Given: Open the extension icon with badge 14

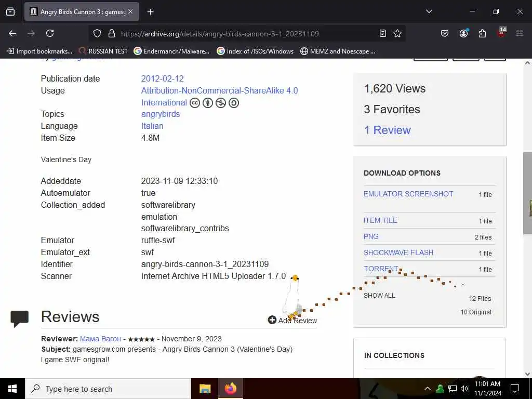Looking at the screenshot, I should pos(501,33).
